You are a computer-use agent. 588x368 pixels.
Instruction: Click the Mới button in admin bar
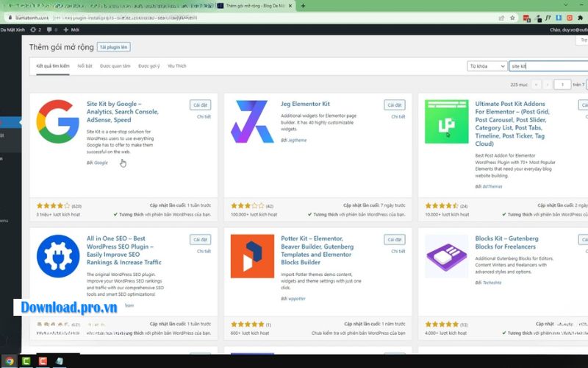click(x=71, y=29)
